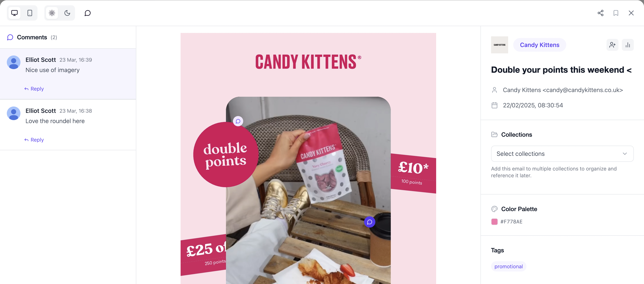Switch to desktop preview mode
644x284 pixels.
[14, 13]
